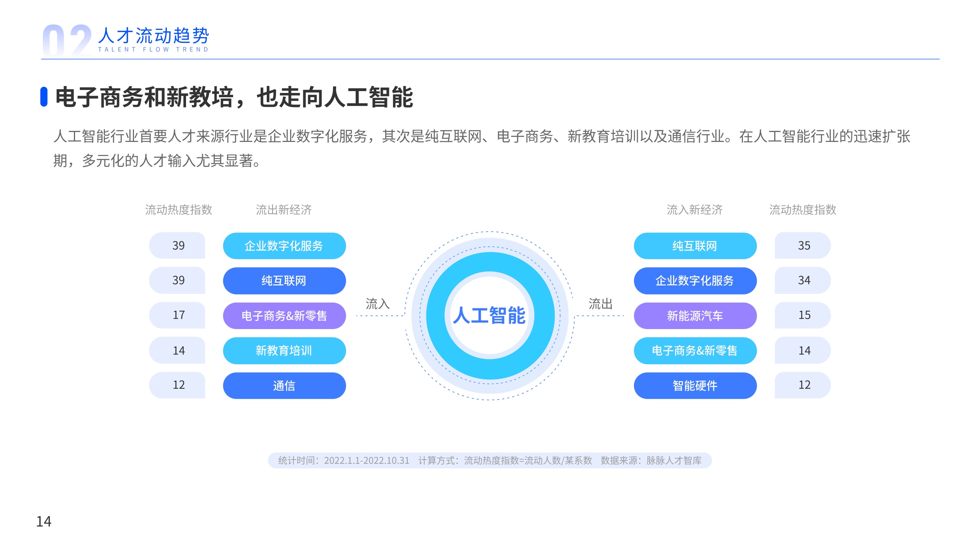Click the central 人工智能 circle

tap(490, 316)
